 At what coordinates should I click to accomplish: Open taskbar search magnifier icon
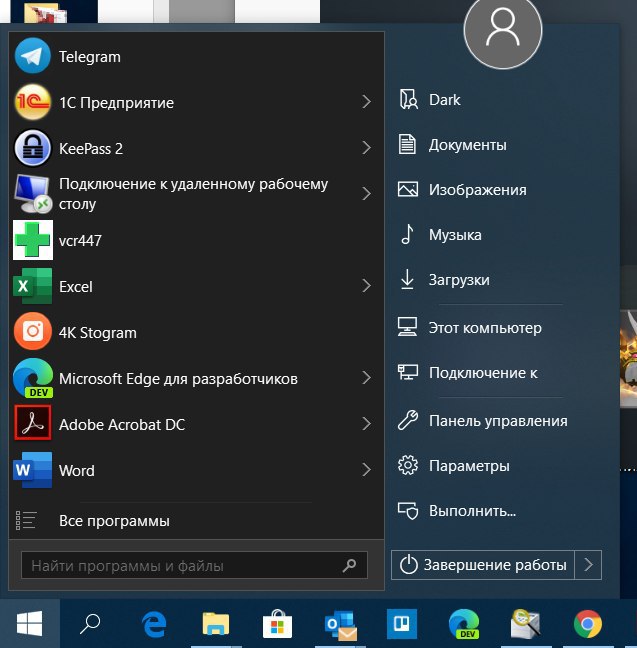point(90,624)
